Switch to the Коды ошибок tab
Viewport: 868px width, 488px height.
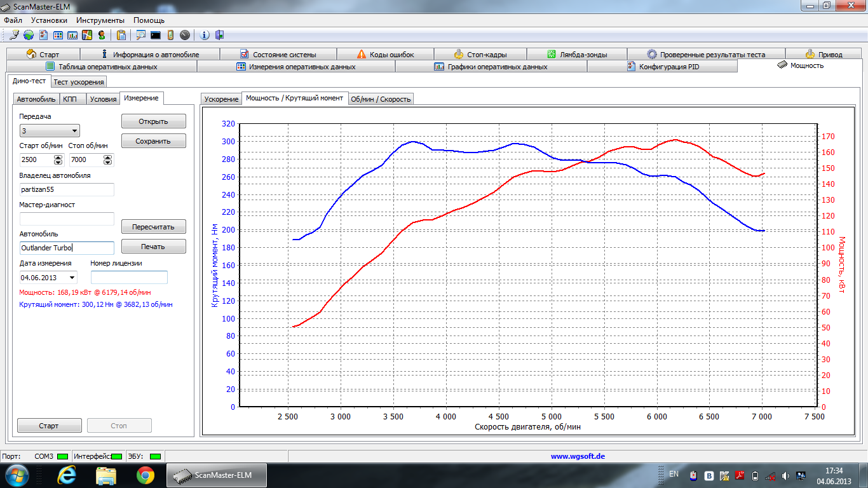pos(385,55)
